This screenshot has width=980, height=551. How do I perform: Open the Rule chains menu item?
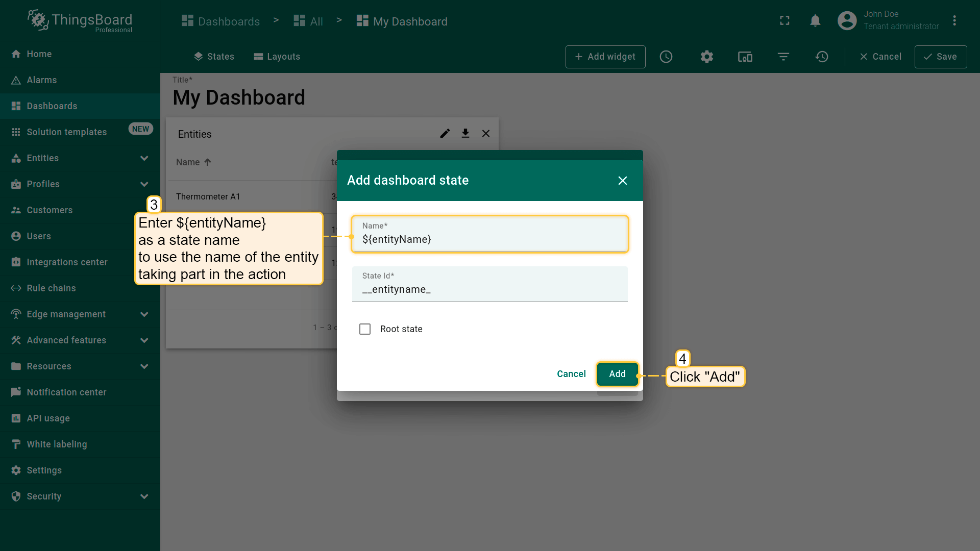pos(51,288)
